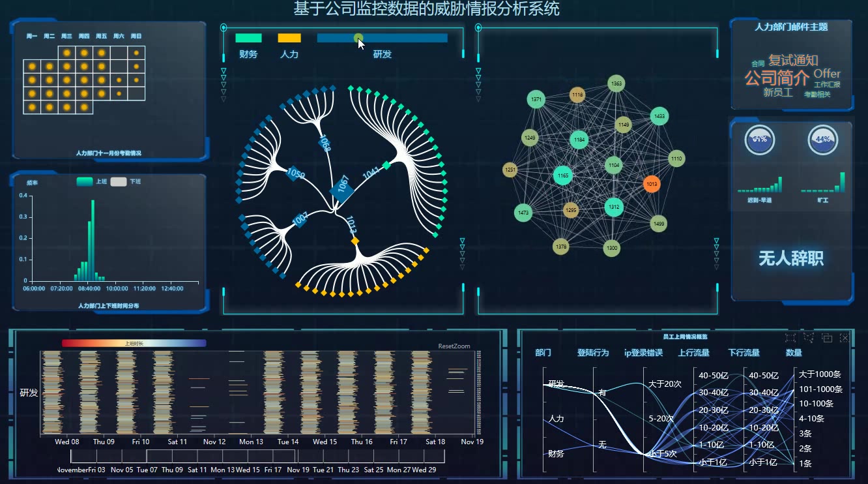
Task: Click the word 复试通知 in the word cloud
Action: point(793,60)
